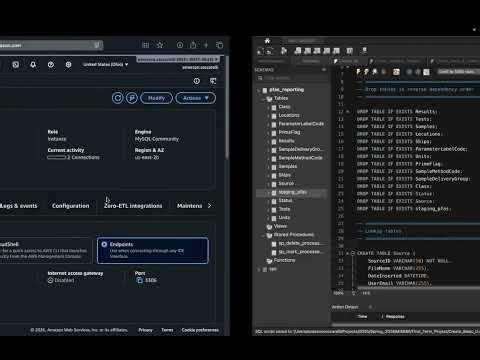This screenshot has height=360, width=480.
Task: Click the new SQL tab toolbar icon
Action: tap(261, 51)
